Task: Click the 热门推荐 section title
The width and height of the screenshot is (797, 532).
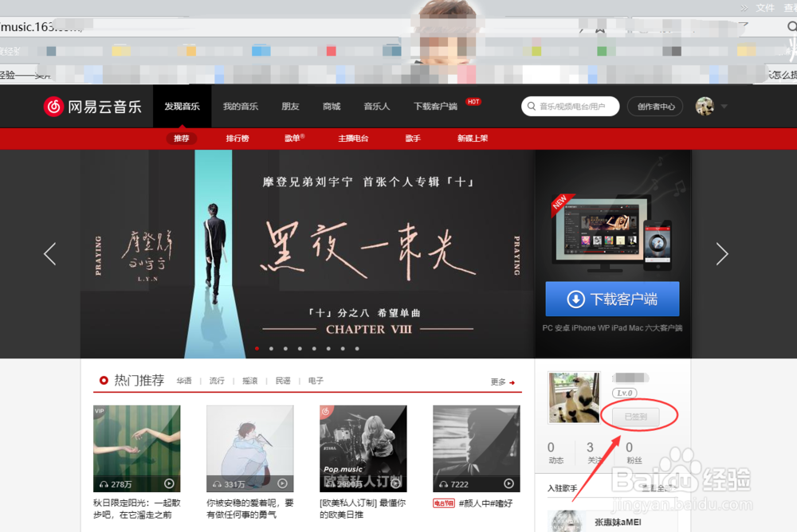Action: coord(139,381)
